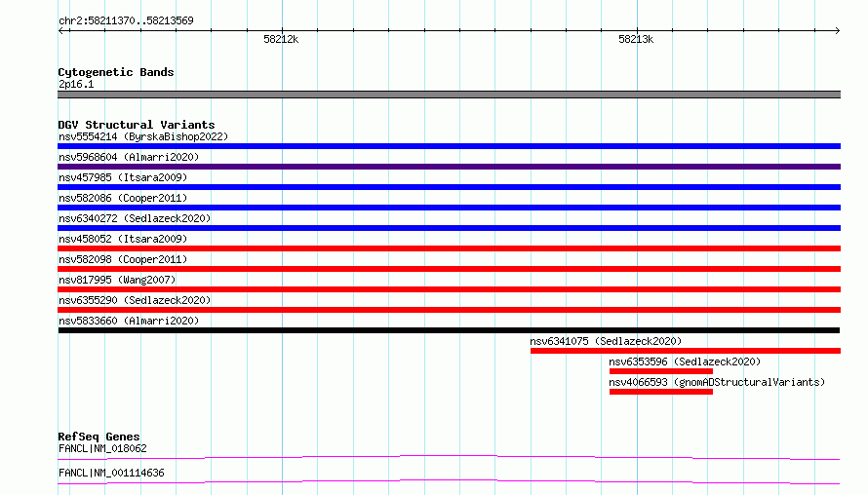This screenshot has width=868, height=495.
Task: Click the nsv817995 (Wang2007) label
Action: click(x=117, y=280)
